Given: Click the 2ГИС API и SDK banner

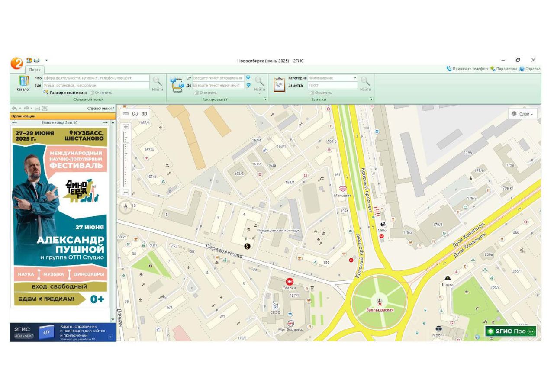Looking at the screenshot, I should tap(62, 332).
